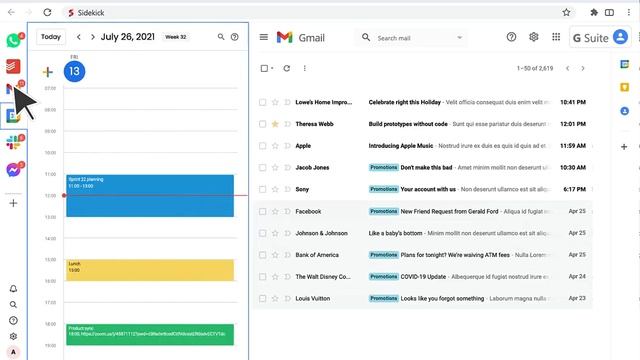Open more options menu above inbox
The height and width of the screenshot is (360, 640).
coord(304,68)
